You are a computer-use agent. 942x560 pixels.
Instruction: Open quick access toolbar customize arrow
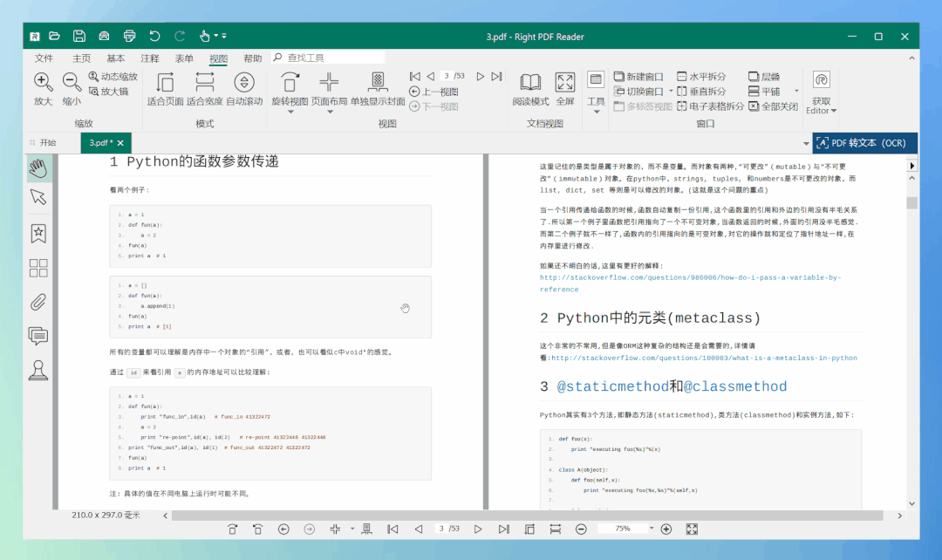[224, 36]
